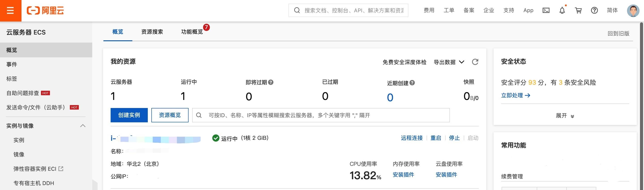
Task: Open the help question-mark icon in header
Action: coord(594,11)
